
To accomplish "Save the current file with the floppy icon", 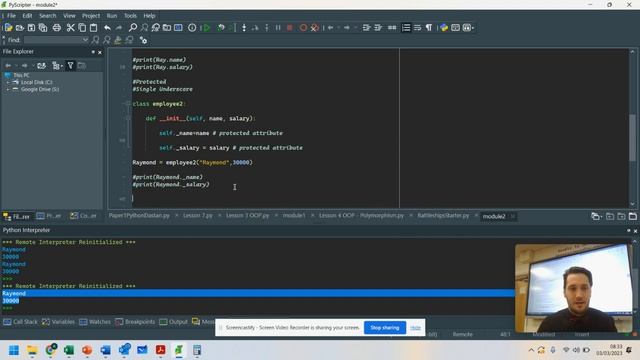I will pyautogui.click(x=31, y=28).
